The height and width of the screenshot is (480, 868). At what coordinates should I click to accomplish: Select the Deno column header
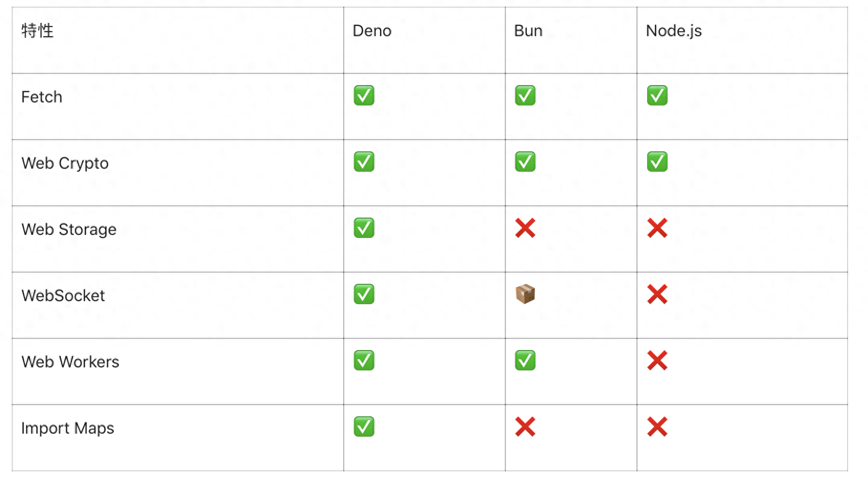click(x=372, y=31)
